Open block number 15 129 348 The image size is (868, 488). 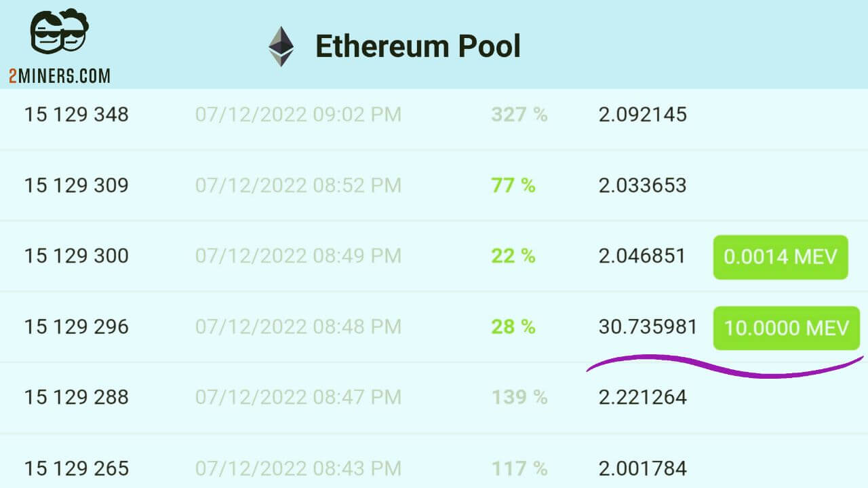pyautogui.click(x=76, y=115)
